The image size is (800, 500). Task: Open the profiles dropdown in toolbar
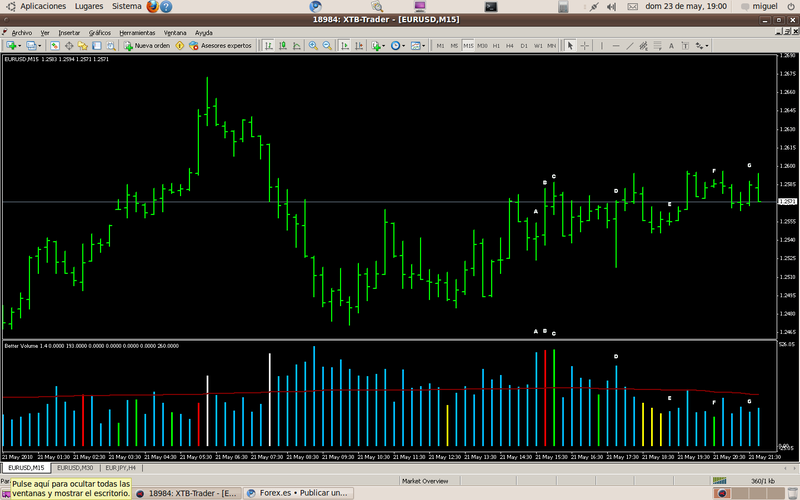coord(39,45)
